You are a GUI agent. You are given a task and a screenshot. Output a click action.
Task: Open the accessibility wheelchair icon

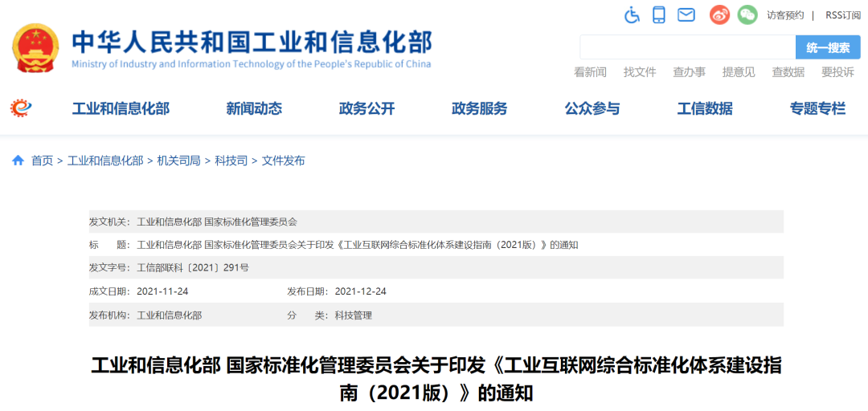click(x=632, y=15)
